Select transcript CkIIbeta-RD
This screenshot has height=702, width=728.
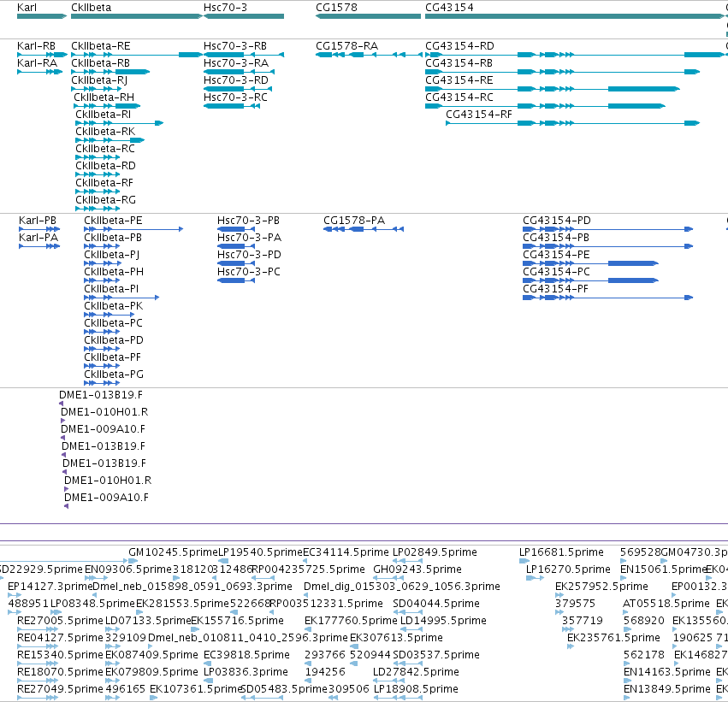(105, 166)
